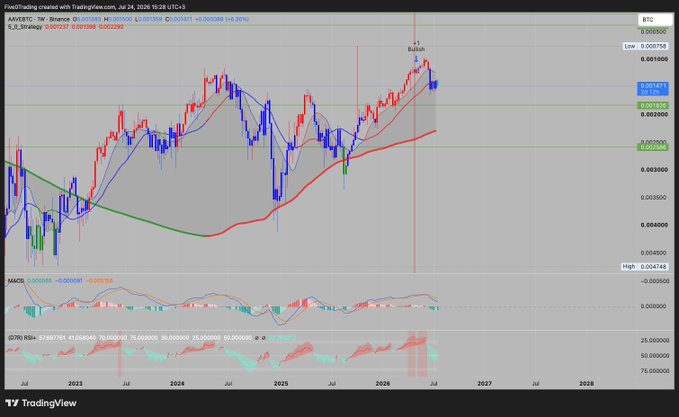The width and height of the screenshot is (679, 417).
Task: Click the green 0.002586 price level tag
Action: pyautogui.click(x=653, y=147)
